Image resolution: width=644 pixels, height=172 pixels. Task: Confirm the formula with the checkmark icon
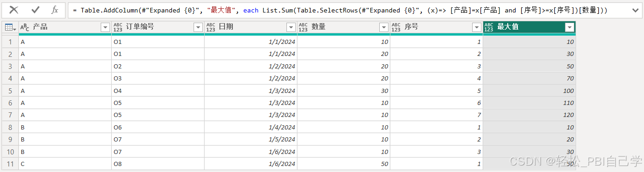pyautogui.click(x=35, y=10)
